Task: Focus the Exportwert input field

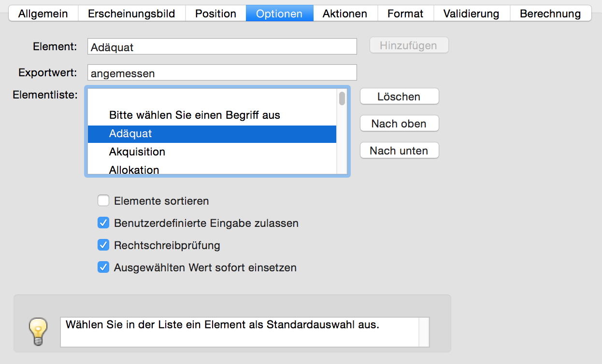Action: tap(222, 73)
